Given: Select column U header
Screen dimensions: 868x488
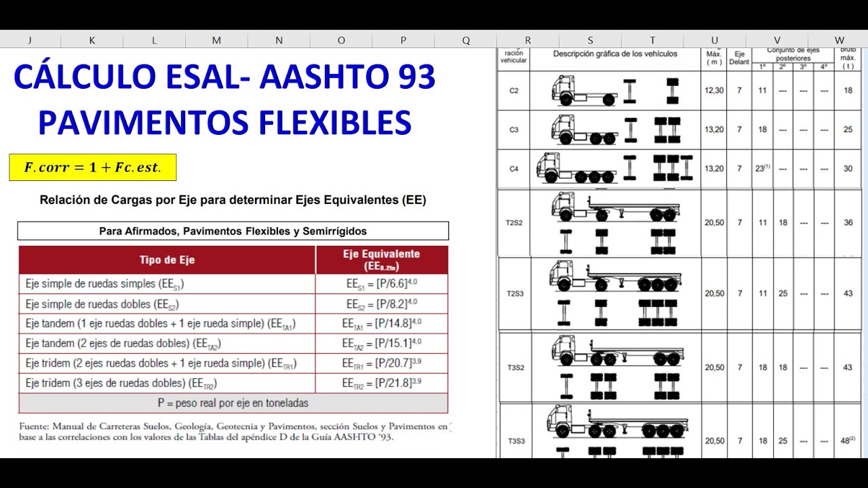Looking at the screenshot, I should (715, 40).
